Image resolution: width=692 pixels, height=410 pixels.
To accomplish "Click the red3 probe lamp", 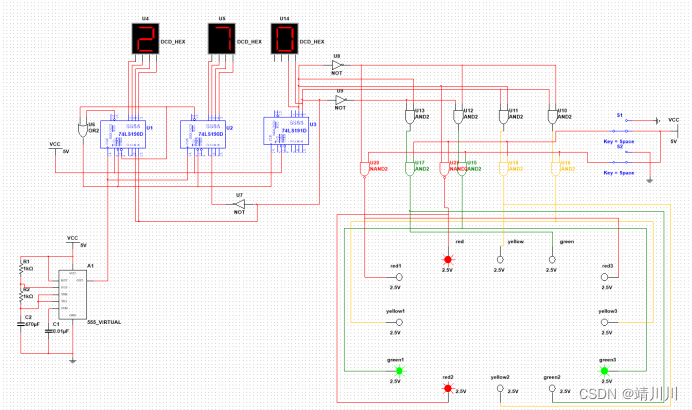I will pyautogui.click(x=604, y=277).
